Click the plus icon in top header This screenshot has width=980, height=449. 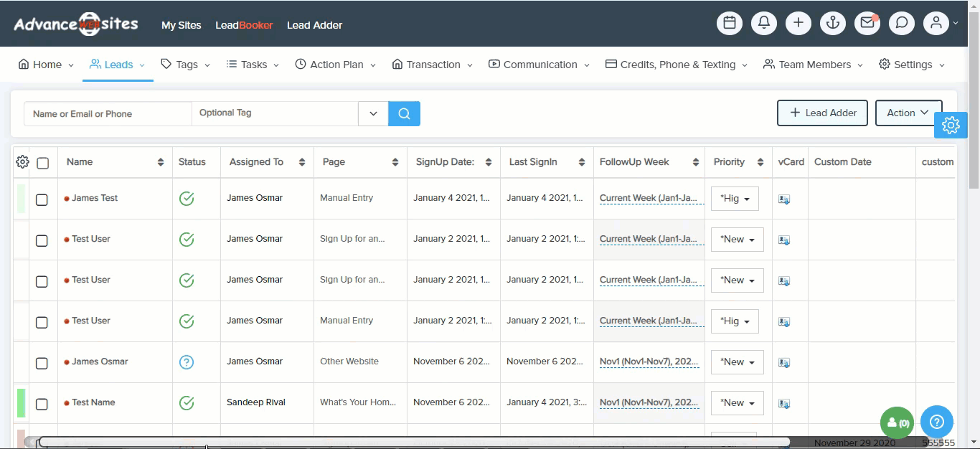click(x=798, y=23)
